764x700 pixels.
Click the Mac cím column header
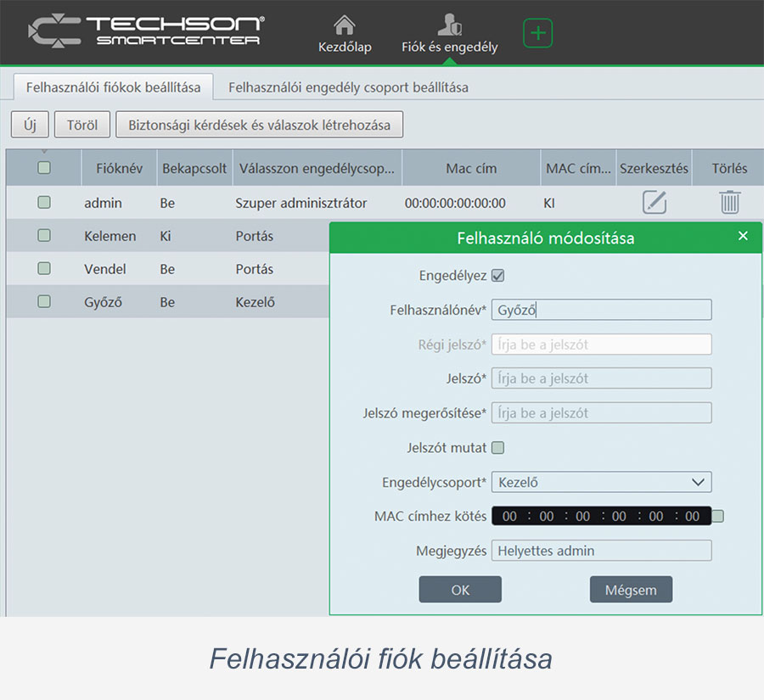pyautogui.click(x=471, y=169)
